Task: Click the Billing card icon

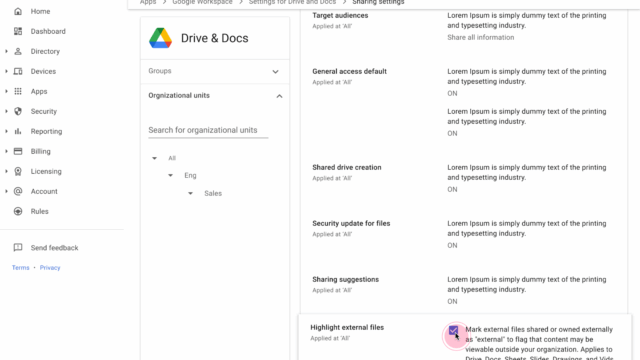Action: click(x=18, y=151)
